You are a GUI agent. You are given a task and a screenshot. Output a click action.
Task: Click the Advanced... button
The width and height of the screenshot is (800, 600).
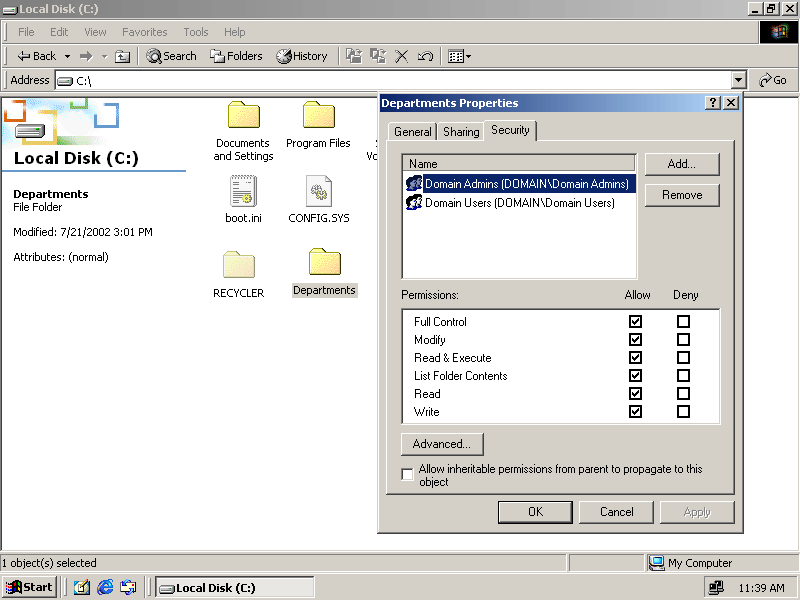[442, 444]
